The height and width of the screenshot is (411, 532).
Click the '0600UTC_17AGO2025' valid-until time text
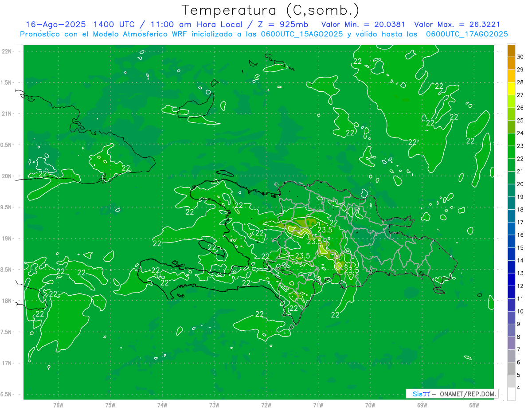[x=467, y=34]
